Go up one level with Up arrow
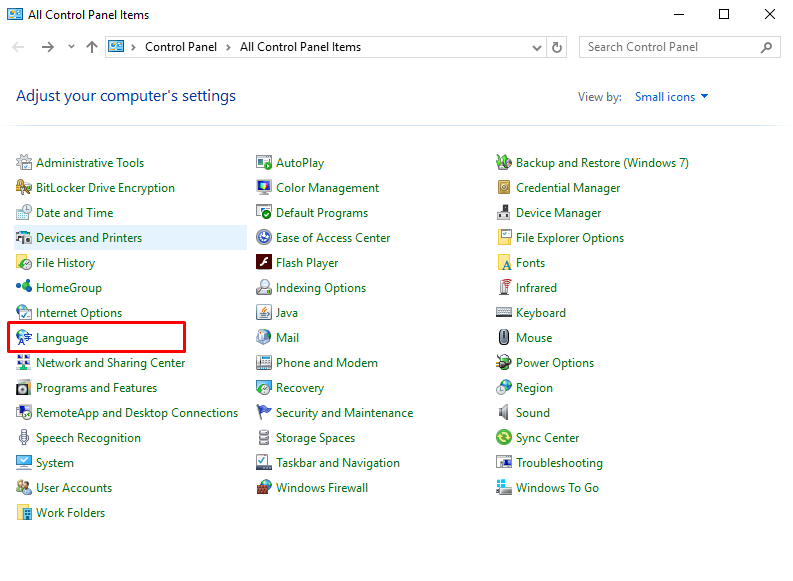The image size is (793, 581). pos(92,47)
